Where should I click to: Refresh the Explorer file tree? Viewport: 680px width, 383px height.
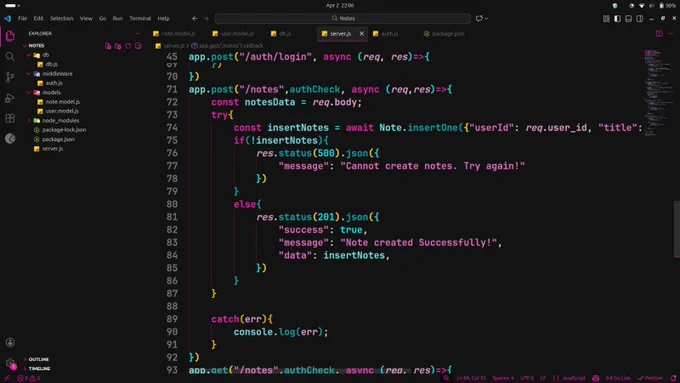click(128, 46)
